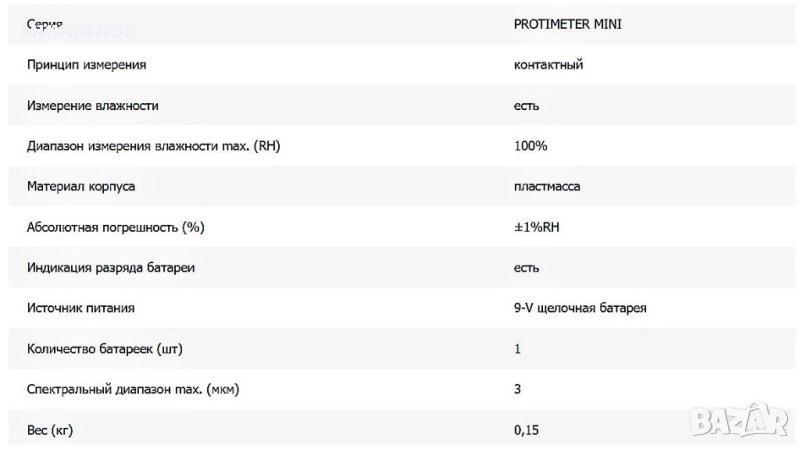
Task: Click the Вес (кг) label
Action: tap(49, 430)
